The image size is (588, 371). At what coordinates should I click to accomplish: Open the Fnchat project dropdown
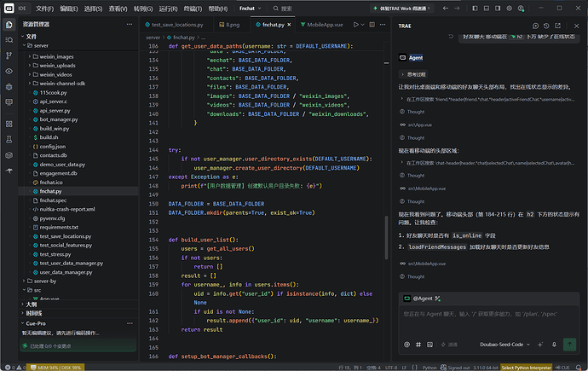point(251,9)
